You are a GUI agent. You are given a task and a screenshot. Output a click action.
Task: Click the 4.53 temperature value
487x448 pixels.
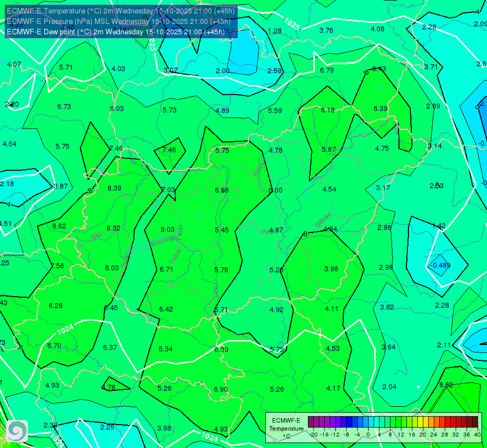click(333, 348)
